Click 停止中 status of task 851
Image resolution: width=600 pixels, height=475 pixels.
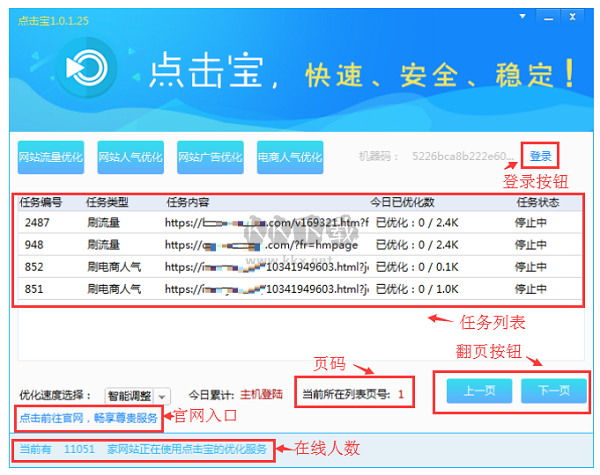coord(530,289)
